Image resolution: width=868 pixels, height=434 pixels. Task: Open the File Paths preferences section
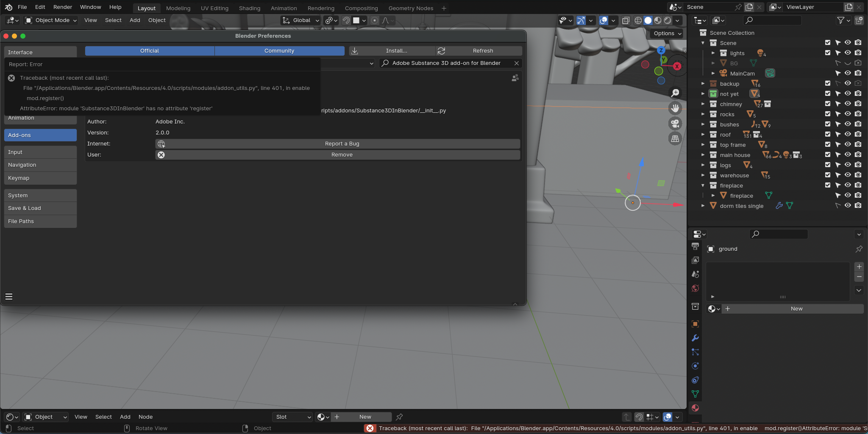pyautogui.click(x=41, y=221)
